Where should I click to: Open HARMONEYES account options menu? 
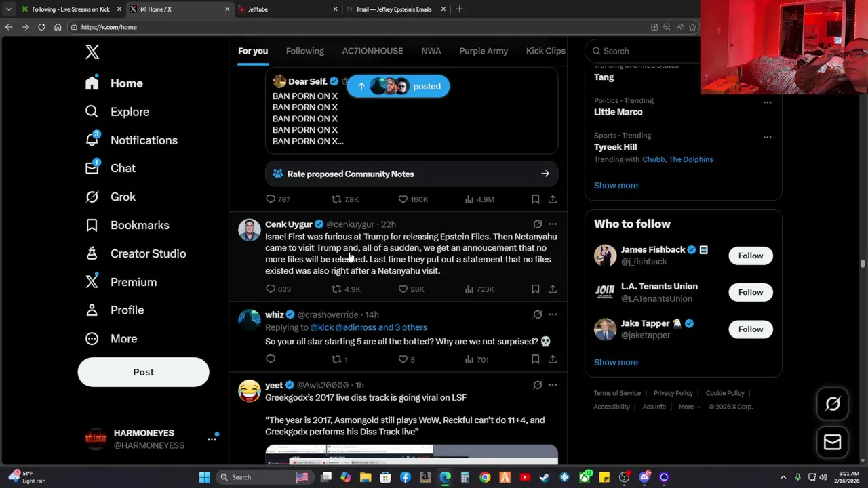tap(212, 439)
